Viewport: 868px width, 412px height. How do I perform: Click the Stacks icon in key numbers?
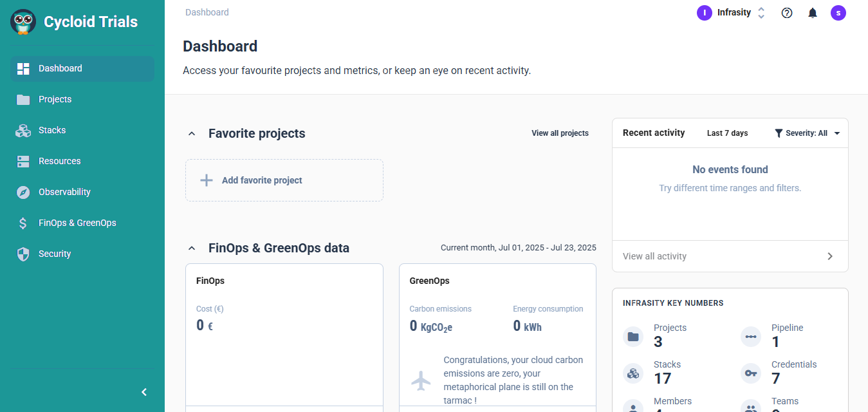(633, 373)
